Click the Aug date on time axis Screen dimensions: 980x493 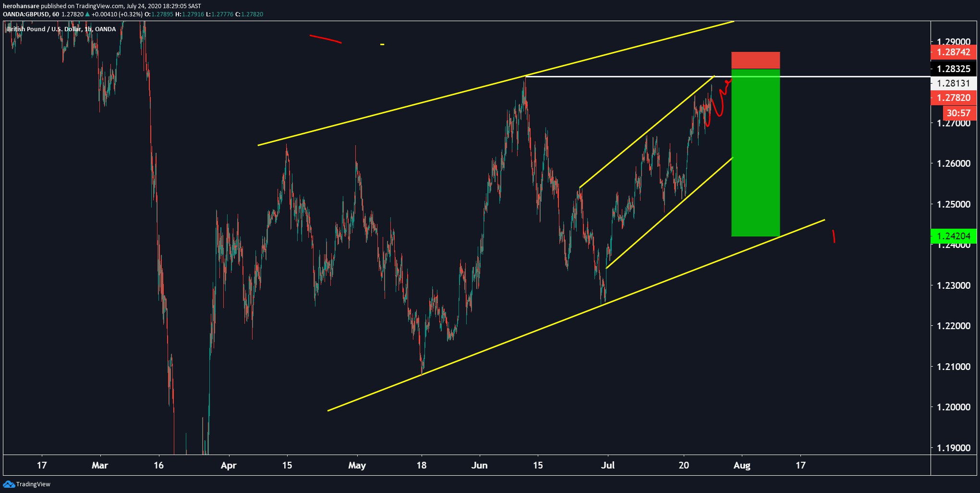pyautogui.click(x=742, y=465)
